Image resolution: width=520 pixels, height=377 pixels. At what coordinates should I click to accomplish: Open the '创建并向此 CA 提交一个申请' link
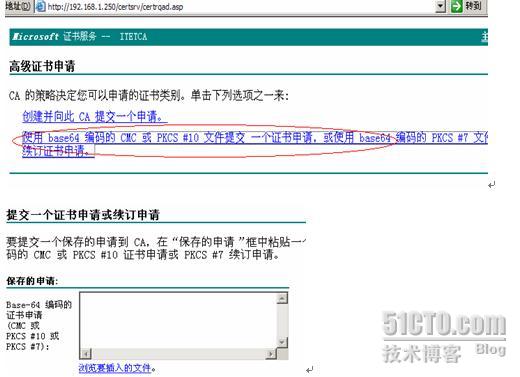pos(95,116)
